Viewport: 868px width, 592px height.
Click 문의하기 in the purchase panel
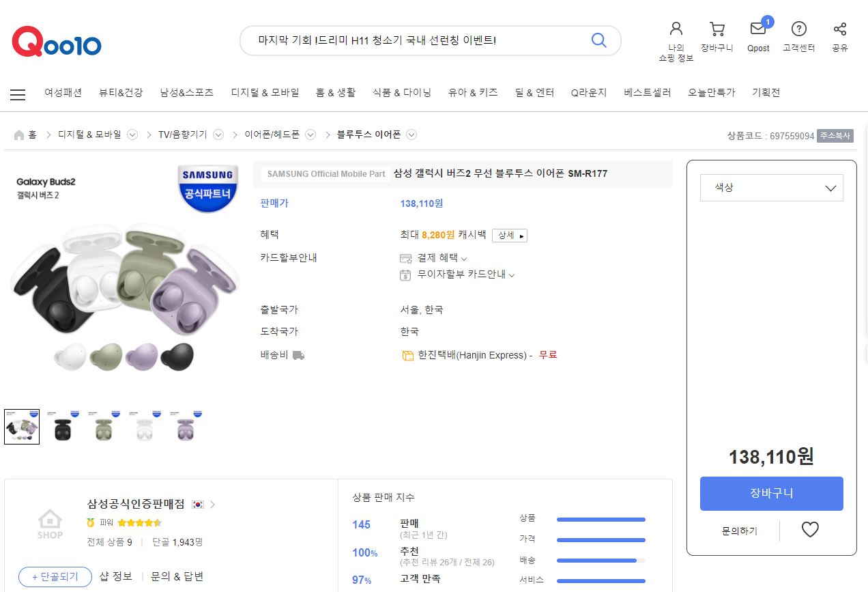pos(740,531)
